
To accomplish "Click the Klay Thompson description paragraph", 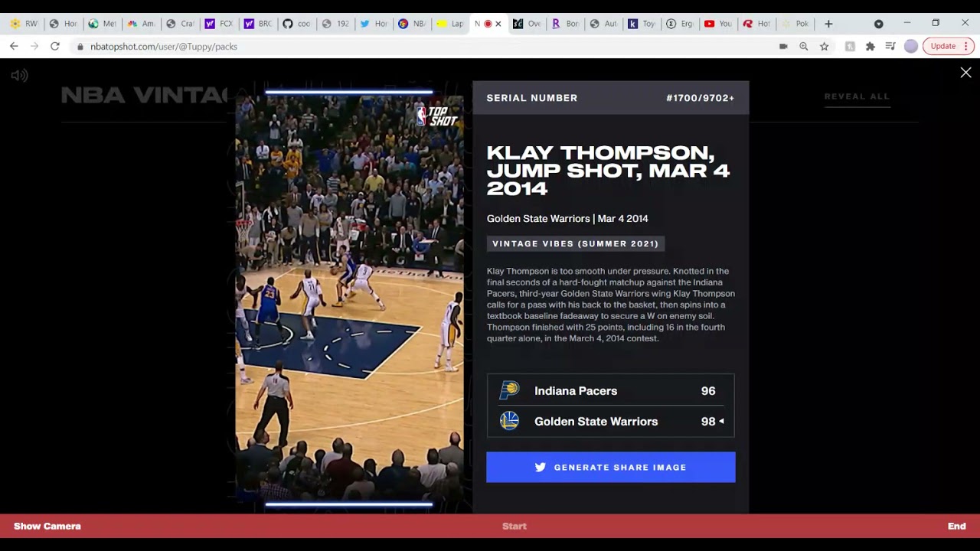I will 611,305.
